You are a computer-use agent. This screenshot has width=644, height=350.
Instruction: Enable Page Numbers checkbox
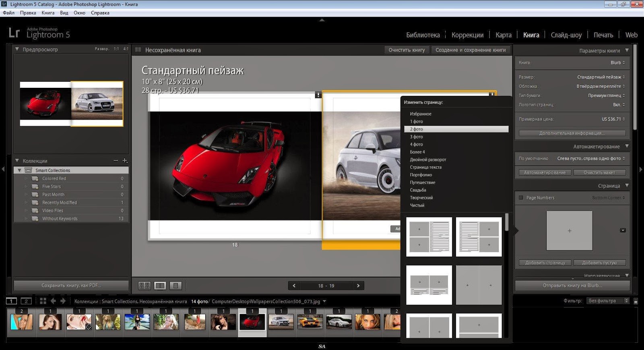pyautogui.click(x=521, y=198)
